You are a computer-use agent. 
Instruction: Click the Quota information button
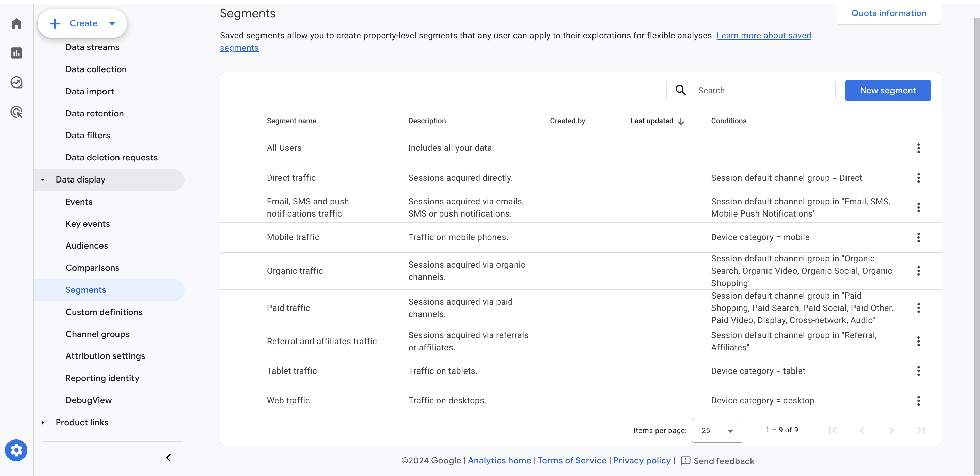click(889, 13)
